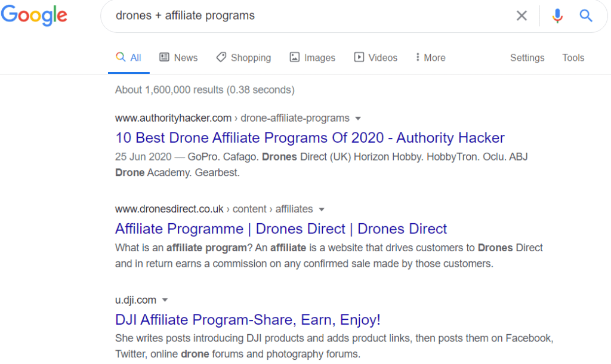Clear the search box with X icon
The width and height of the screenshot is (611, 364).
(x=521, y=16)
